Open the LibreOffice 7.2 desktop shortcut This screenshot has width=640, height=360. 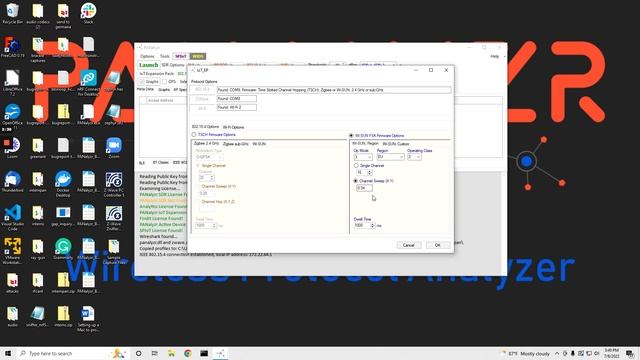(12, 82)
